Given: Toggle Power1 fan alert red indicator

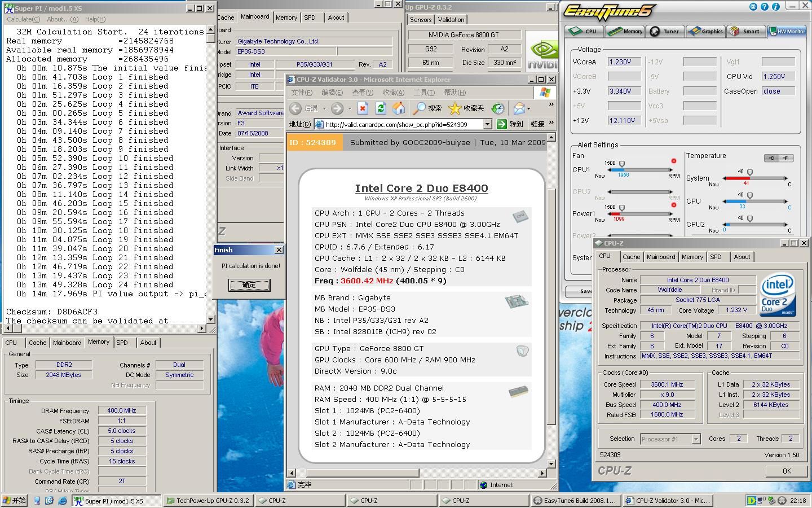Looking at the screenshot, I should pyautogui.click(x=673, y=205).
